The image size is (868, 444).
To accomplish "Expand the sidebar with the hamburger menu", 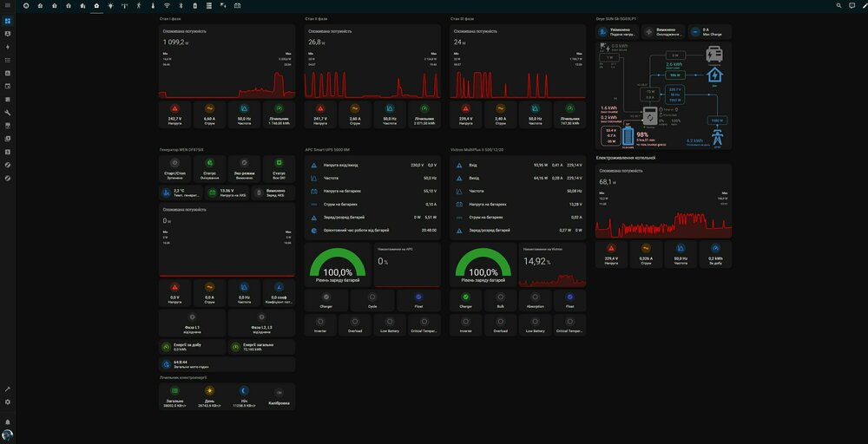I will point(8,6).
